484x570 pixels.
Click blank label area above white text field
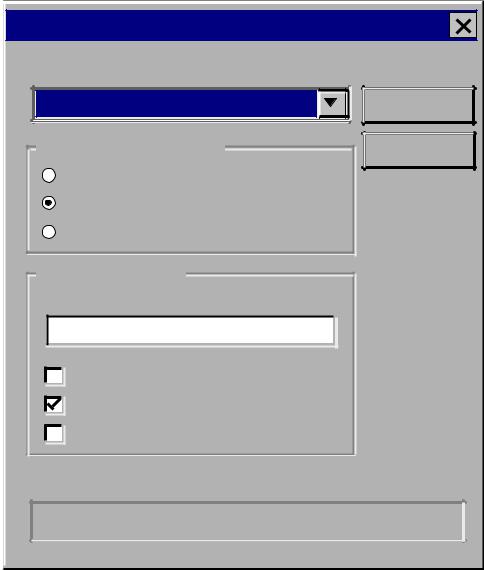191,299
